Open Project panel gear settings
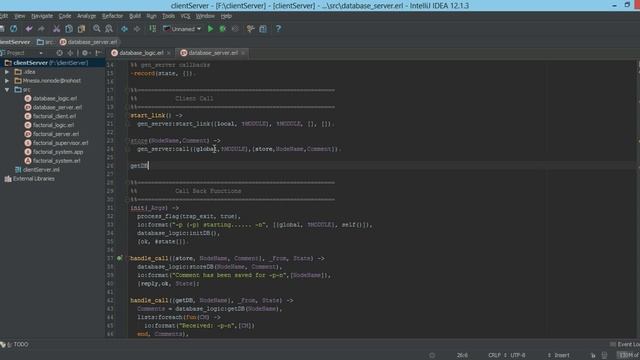The width and height of the screenshot is (640, 360). pos(85,53)
